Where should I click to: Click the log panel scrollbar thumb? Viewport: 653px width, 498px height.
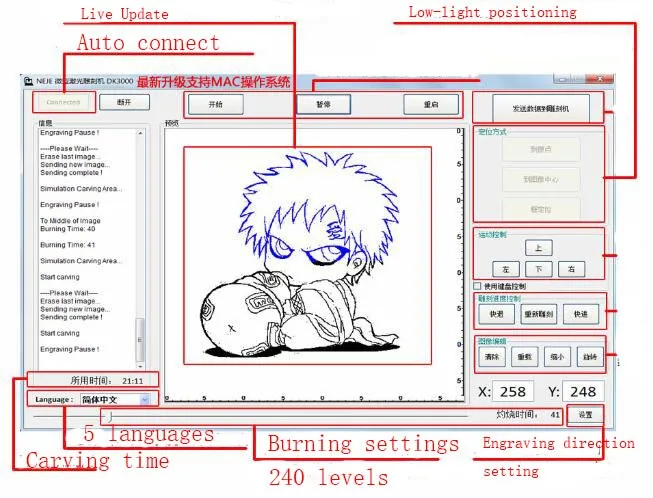click(140, 340)
